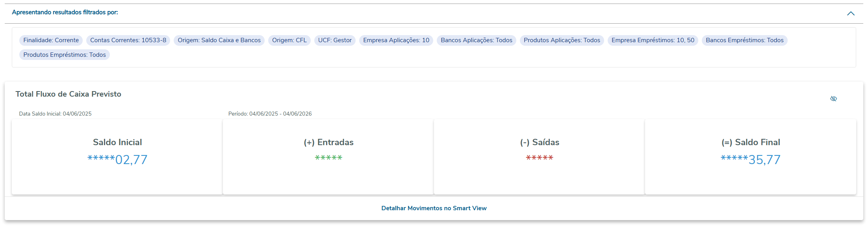Select the (+) Entradas card

(328, 157)
